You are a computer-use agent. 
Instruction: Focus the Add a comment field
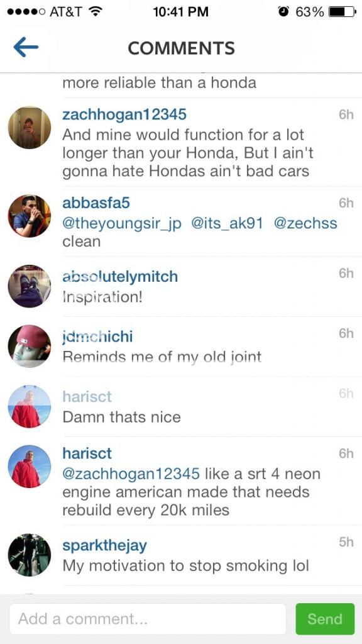(x=148, y=619)
